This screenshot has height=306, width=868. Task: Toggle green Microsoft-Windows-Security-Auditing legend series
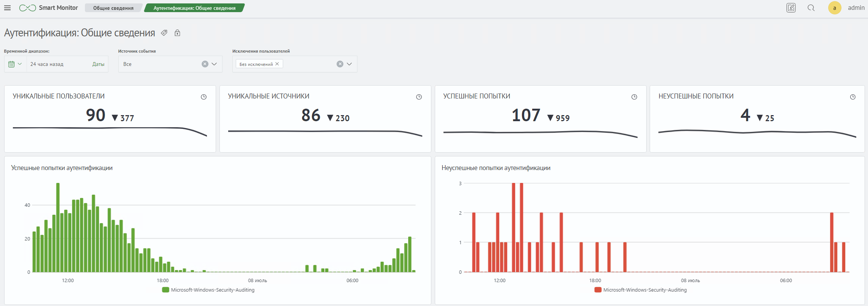(208, 290)
